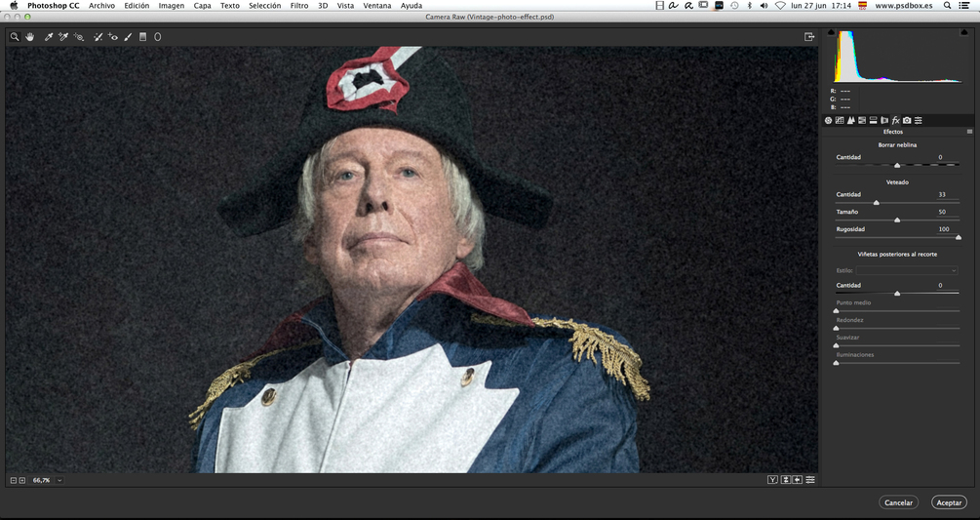Select the Red Eye Removal tool
This screenshot has width=980, height=520.
tap(112, 37)
